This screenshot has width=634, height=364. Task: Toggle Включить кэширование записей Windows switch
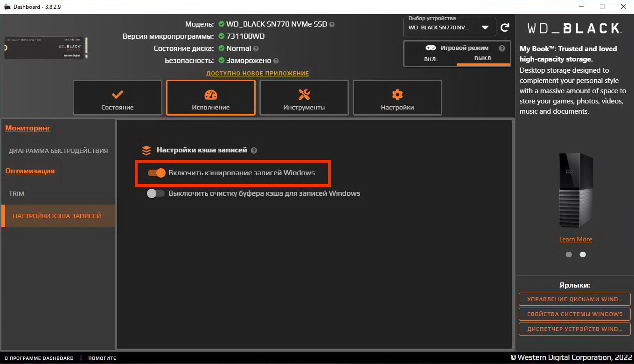156,173
